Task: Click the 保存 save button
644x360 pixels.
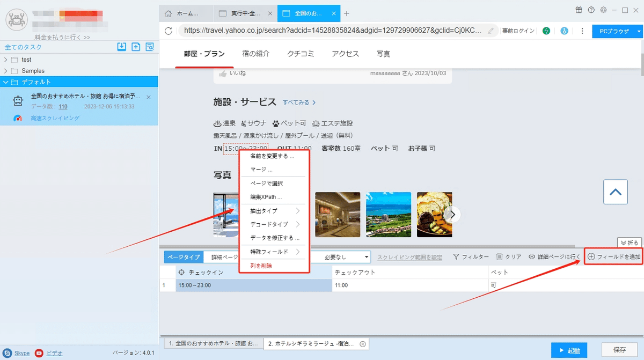Action: (619, 350)
